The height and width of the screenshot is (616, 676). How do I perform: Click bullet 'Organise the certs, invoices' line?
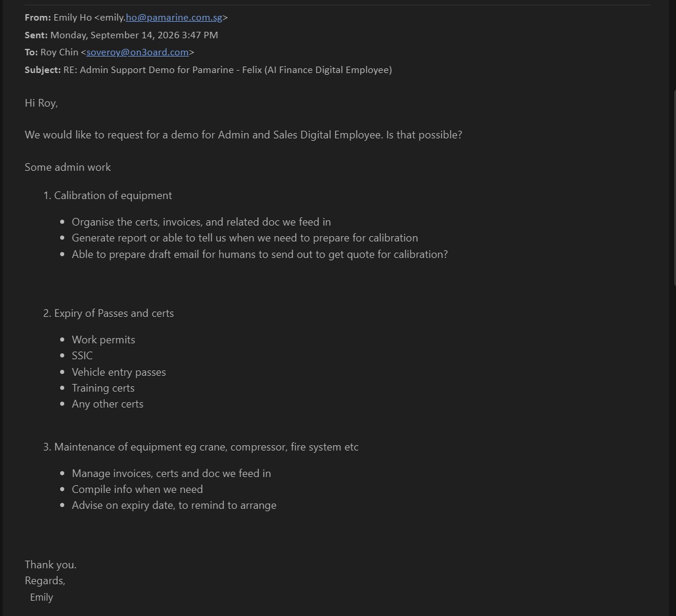pyautogui.click(x=202, y=222)
